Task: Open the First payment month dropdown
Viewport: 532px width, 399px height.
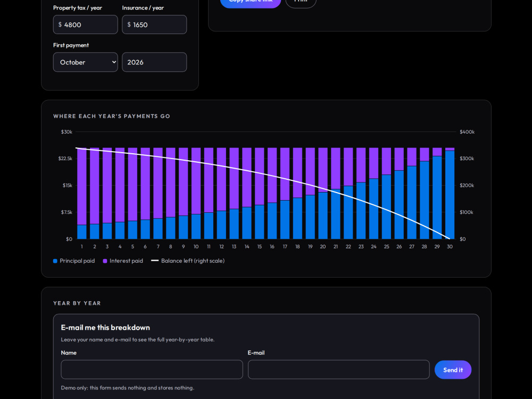Action: click(85, 62)
